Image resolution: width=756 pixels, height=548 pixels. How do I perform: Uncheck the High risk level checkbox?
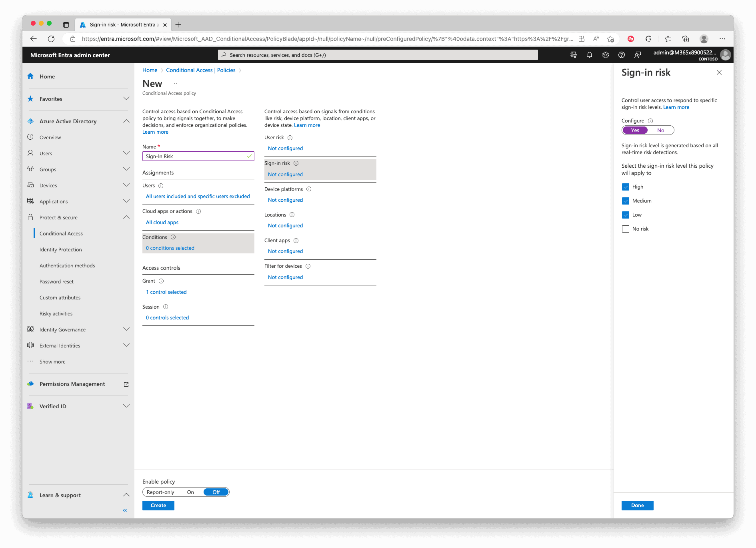[x=626, y=187]
